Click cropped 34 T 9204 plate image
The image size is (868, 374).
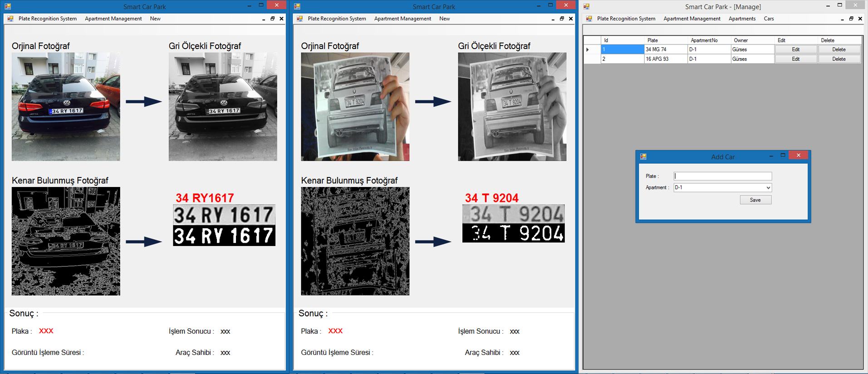(x=514, y=223)
